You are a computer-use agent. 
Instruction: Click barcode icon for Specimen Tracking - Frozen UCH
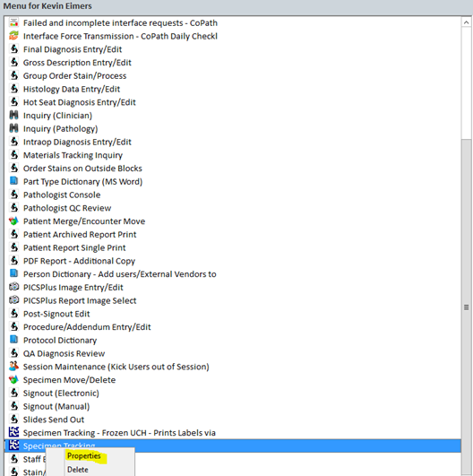13,432
